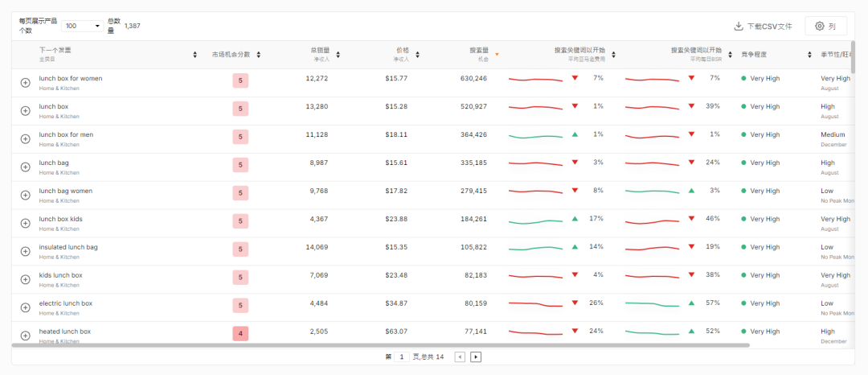Open the items-per-page dropdown showing 100

pyautogui.click(x=81, y=26)
